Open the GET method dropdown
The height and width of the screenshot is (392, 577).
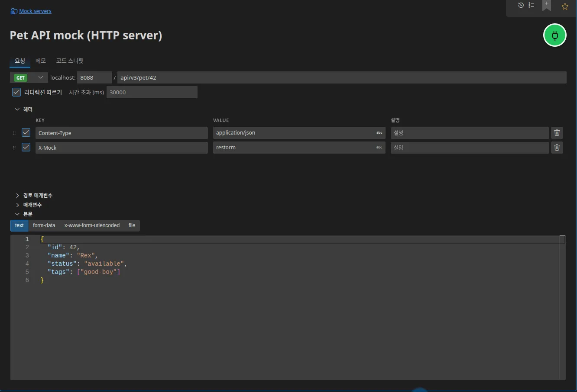pyautogui.click(x=29, y=77)
